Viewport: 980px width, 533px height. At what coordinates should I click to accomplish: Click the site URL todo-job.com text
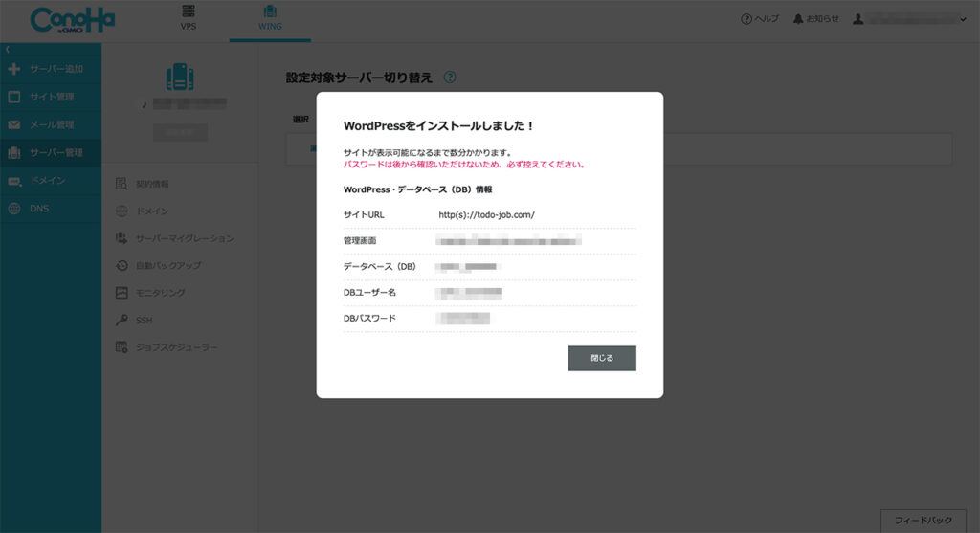tap(487, 215)
